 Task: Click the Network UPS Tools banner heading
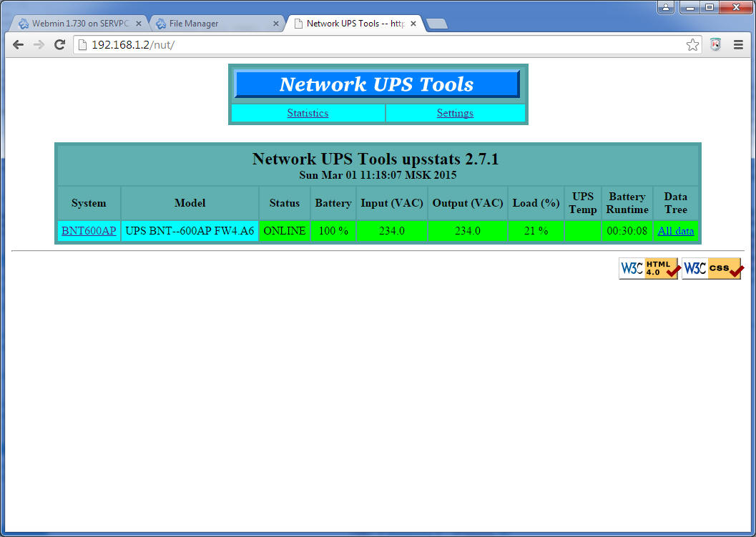click(376, 84)
